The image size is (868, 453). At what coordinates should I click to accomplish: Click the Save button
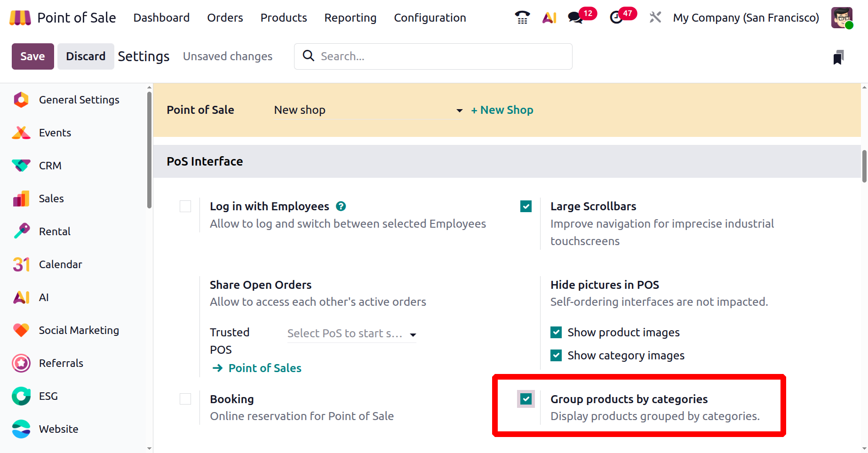[x=32, y=56]
